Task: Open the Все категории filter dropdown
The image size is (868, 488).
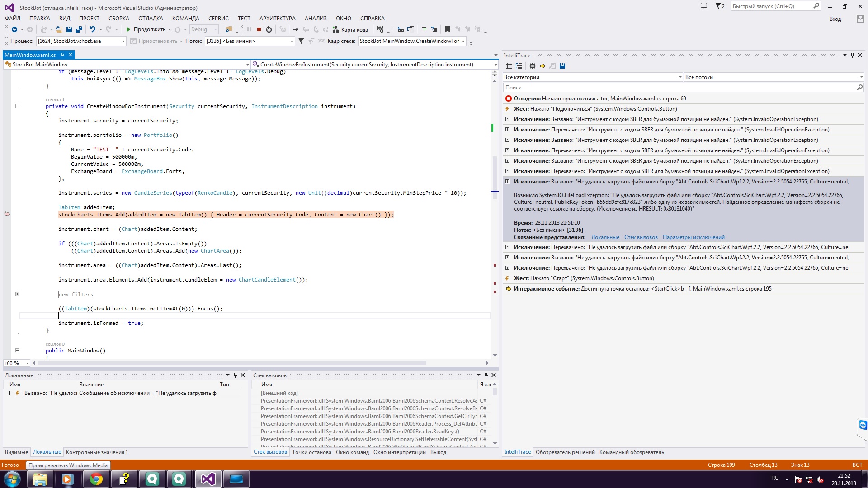Action: (593, 77)
